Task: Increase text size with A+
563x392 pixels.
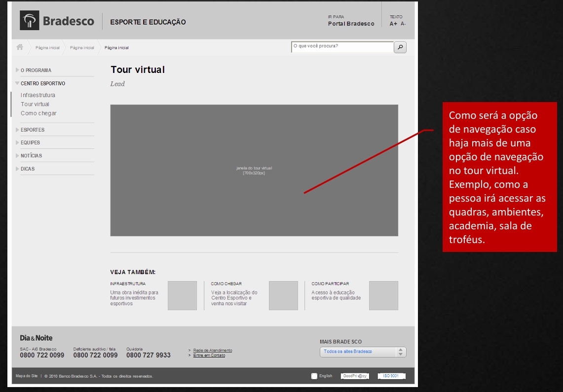Action: [x=393, y=24]
